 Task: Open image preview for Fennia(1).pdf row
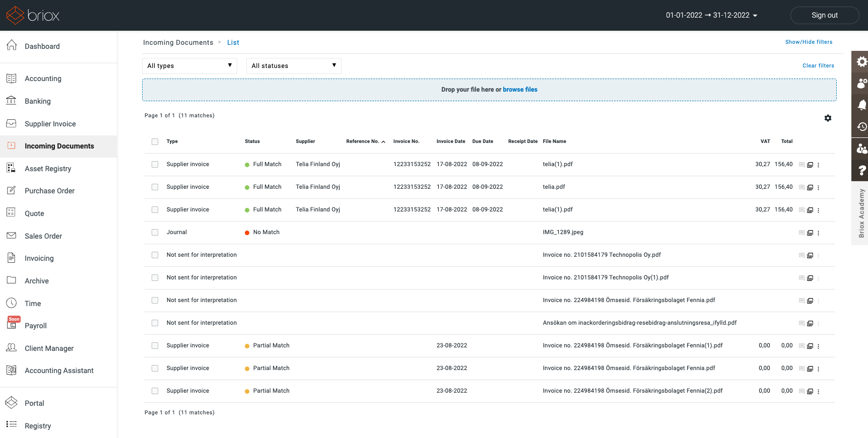coord(810,346)
